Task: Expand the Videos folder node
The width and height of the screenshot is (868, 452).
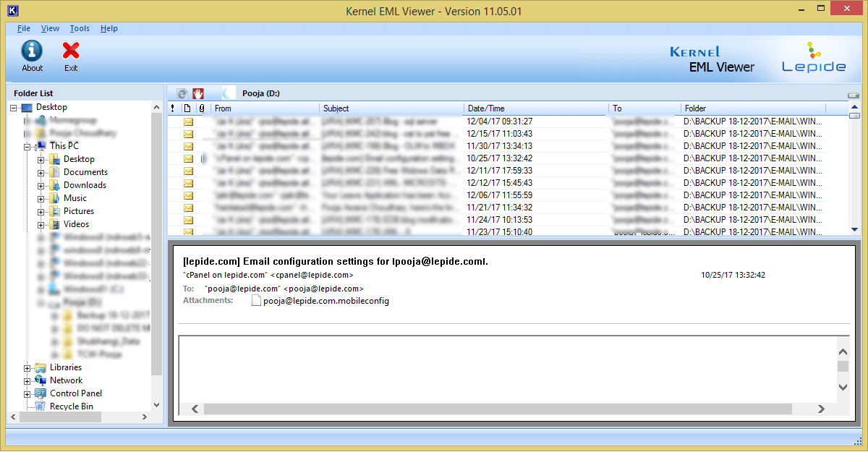Action: click(x=41, y=225)
